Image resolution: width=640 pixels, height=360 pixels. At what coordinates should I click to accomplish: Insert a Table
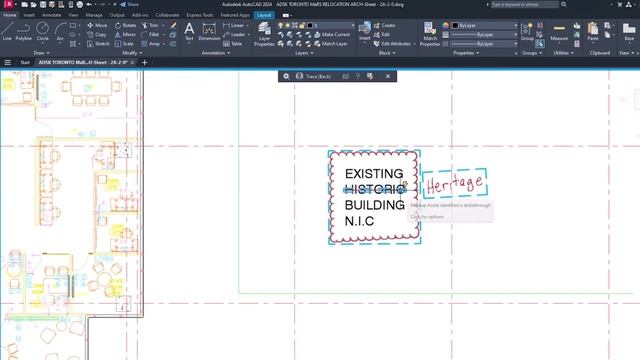point(233,44)
